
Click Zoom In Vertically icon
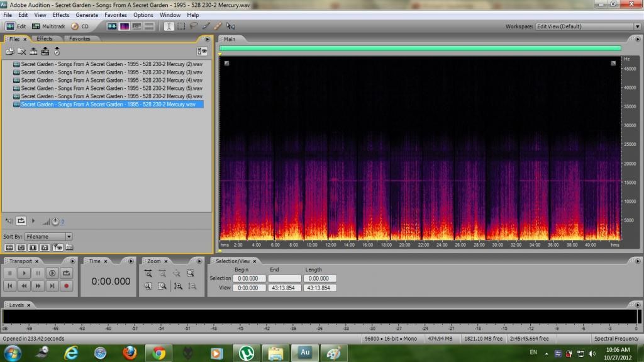click(178, 286)
